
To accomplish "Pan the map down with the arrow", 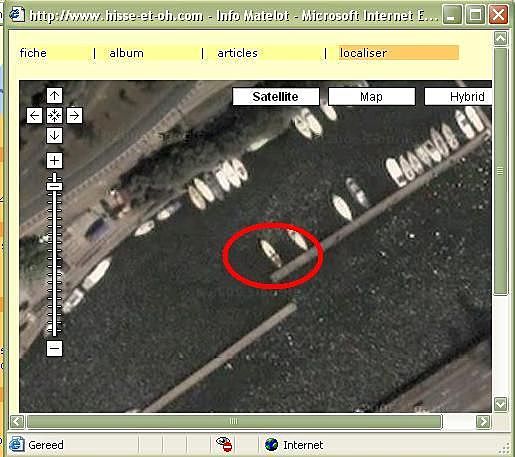I will pyautogui.click(x=54, y=136).
